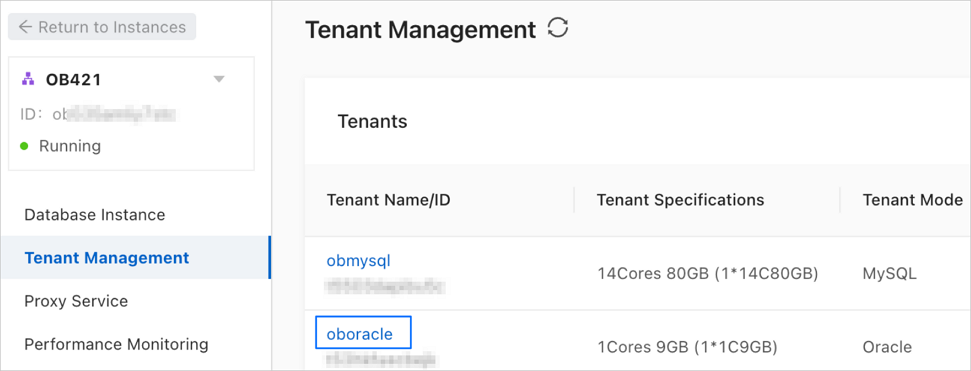
Task: Click the green Running status dot
Action: [x=24, y=146]
